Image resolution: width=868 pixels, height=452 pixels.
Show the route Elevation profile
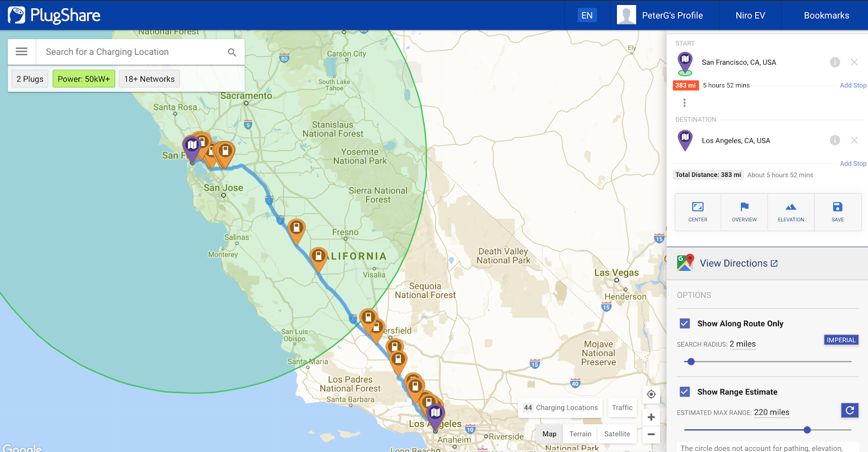[791, 212]
